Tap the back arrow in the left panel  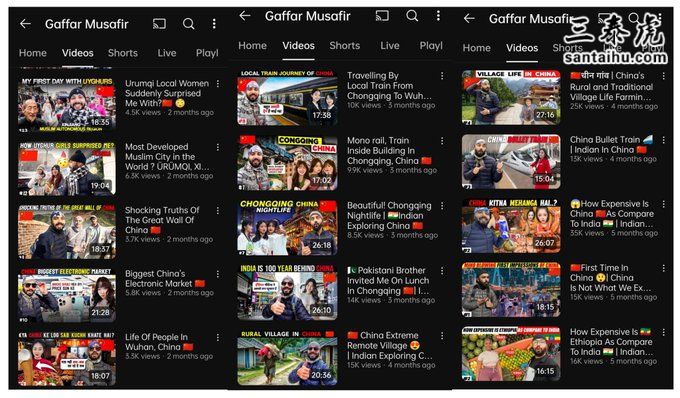click(26, 24)
